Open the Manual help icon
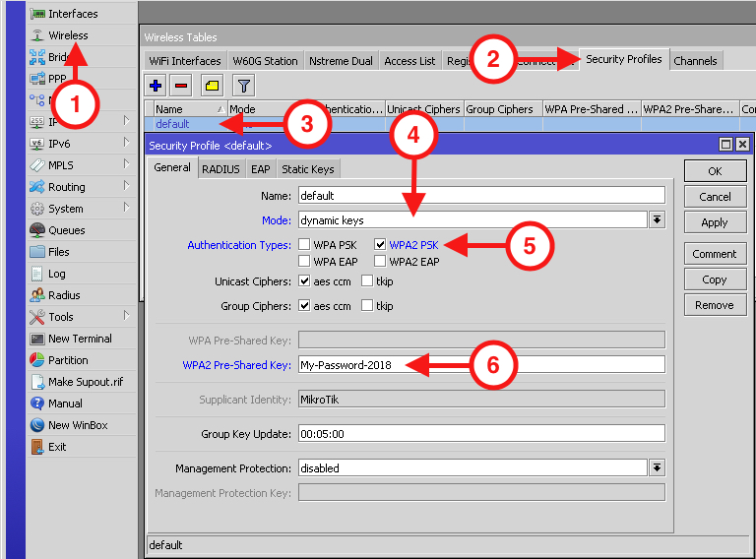This screenshot has height=559, width=756. pyautogui.click(x=37, y=404)
